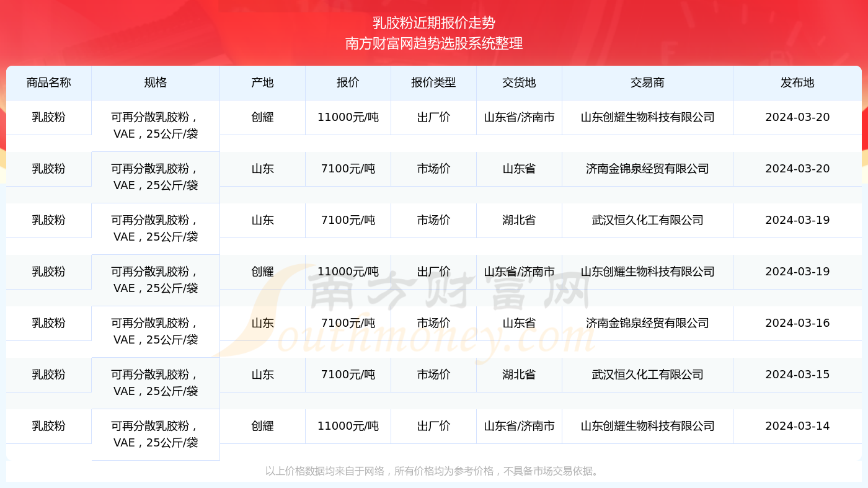
Task: Click 武汉恒久化工有限公司 in the 2024-03-15 row
Action: (647, 375)
